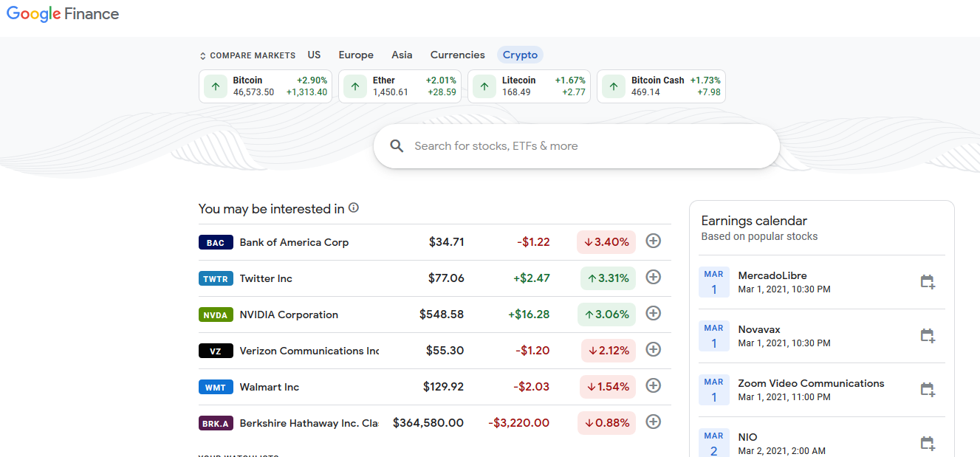Click the Ether up-arrow icon
The image size is (980, 457).
[x=355, y=86]
